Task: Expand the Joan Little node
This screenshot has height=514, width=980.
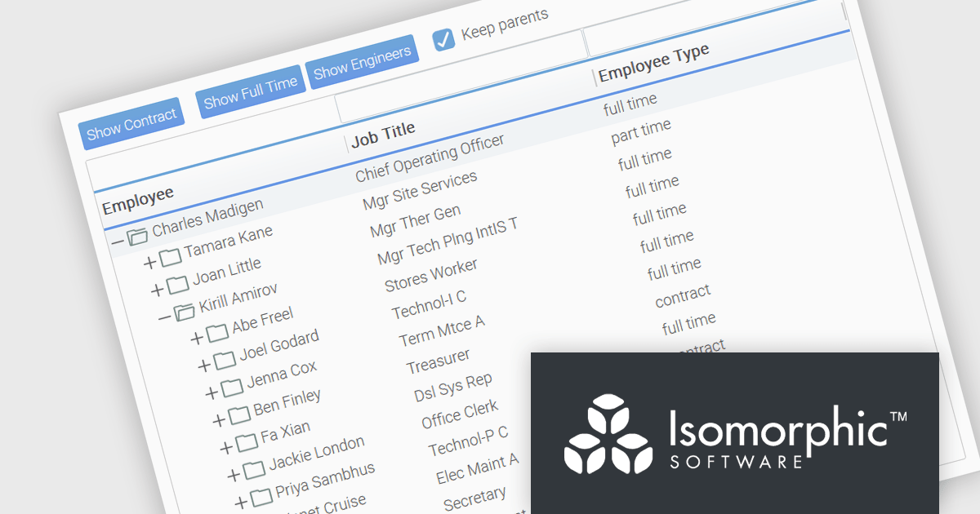Action: click(x=158, y=290)
